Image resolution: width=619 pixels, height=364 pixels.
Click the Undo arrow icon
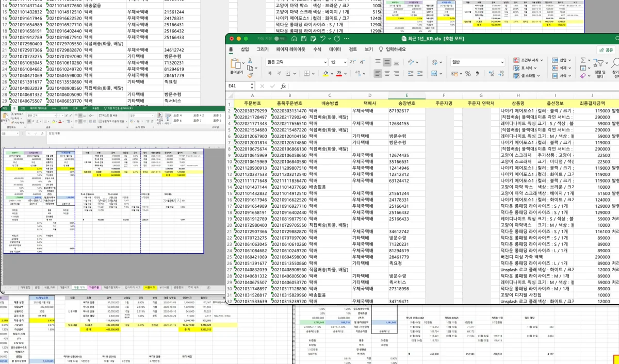pyautogui.click(x=322, y=39)
